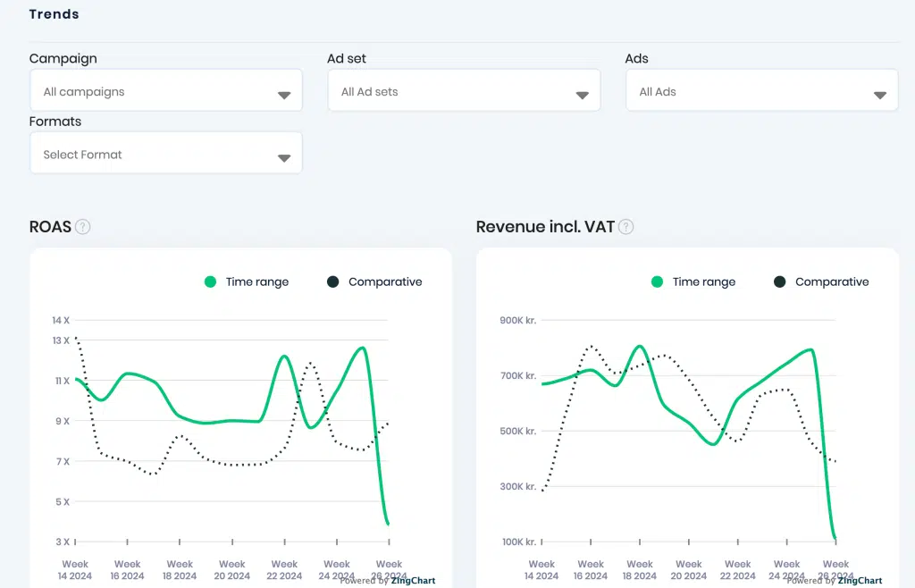Select the Formats filter label
This screenshot has width=915, height=588.
pos(55,122)
